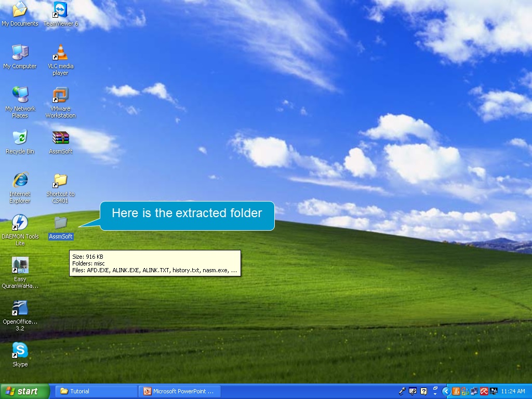Viewport: 532px width, 399px height.
Task: Expand hidden system tray icons arrow
Action: click(446, 392)
